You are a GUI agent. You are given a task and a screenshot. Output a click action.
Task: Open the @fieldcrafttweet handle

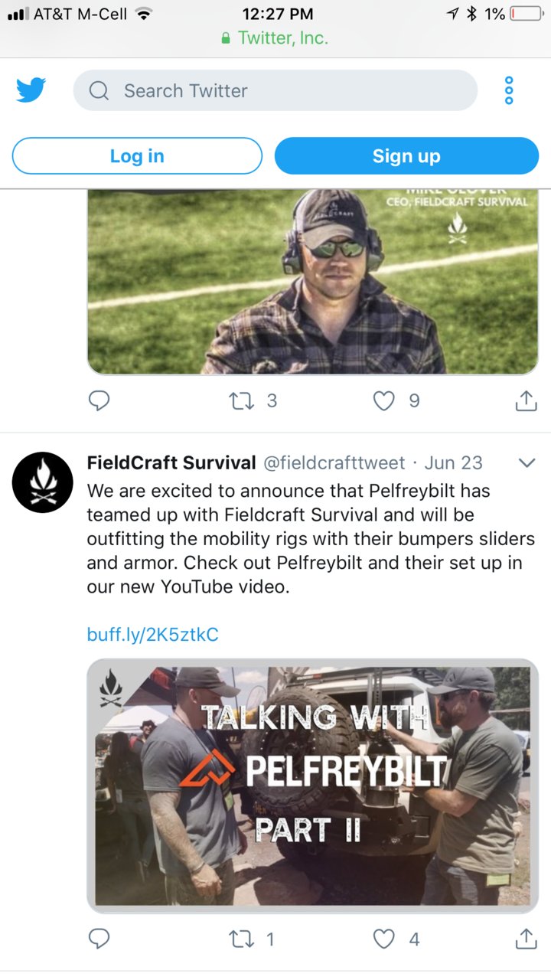coord(334,462)
